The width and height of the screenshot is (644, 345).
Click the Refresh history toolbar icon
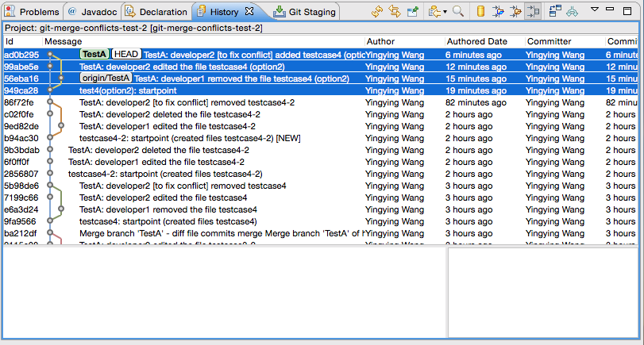click(x=377, y=11)
